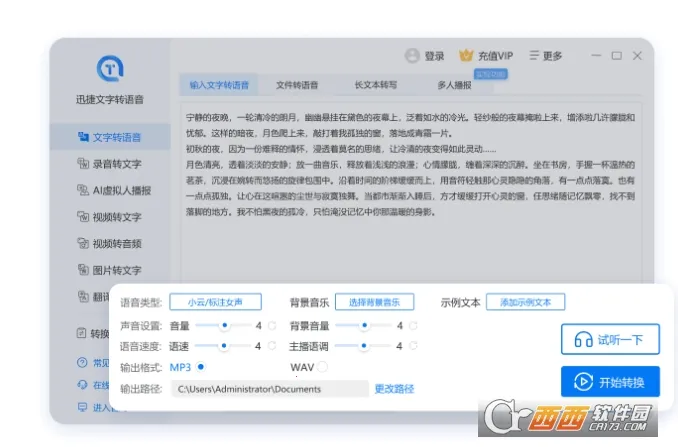This screenshot has height=447, width=678.
Task: Click the 语速 speed slider
Action: pos(225,346)
